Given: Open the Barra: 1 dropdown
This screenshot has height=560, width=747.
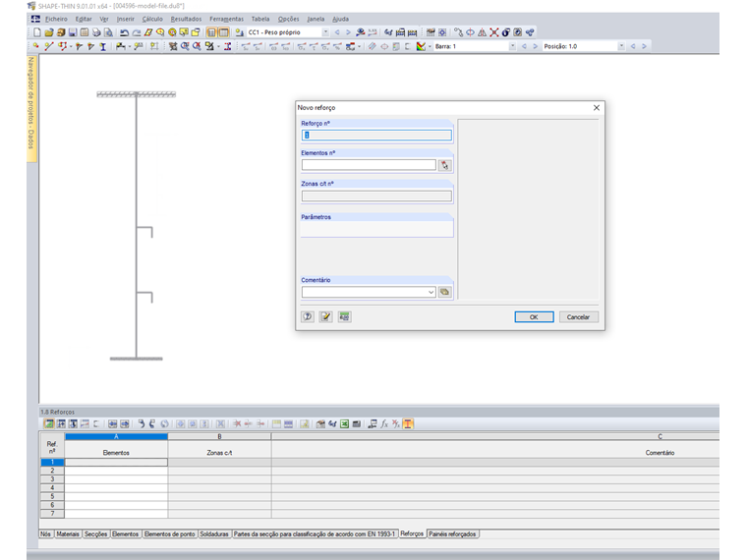Looking at the screenshot, I should 513,46.
